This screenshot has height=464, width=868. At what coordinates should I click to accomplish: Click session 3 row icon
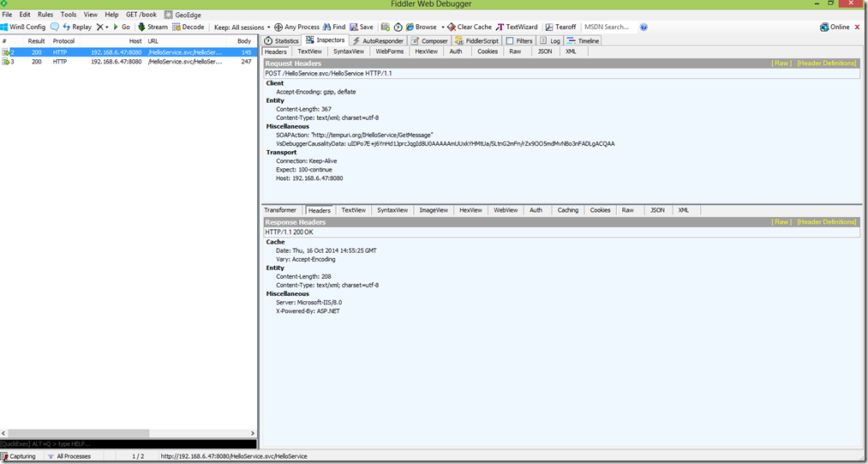click(x=6, y=62)
